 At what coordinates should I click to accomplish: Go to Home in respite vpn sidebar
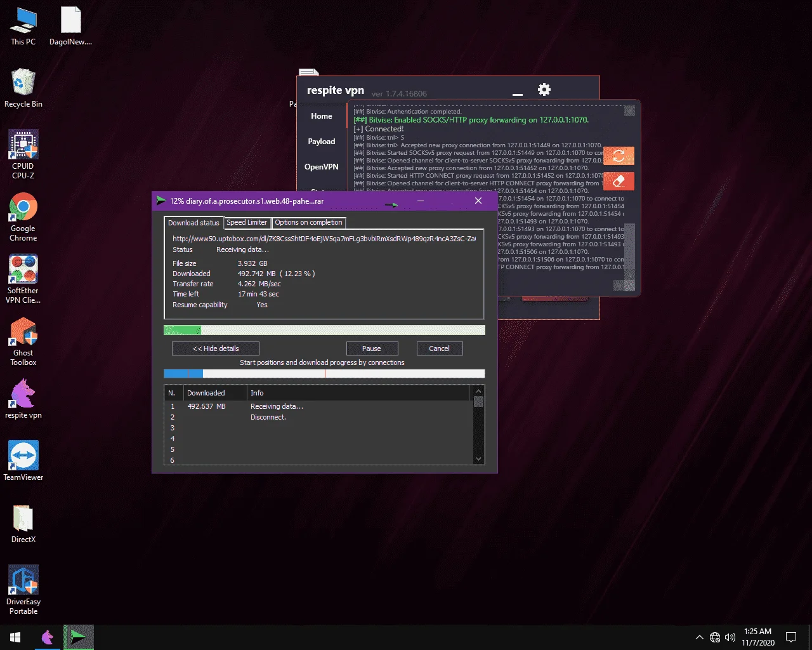(322, 116)
